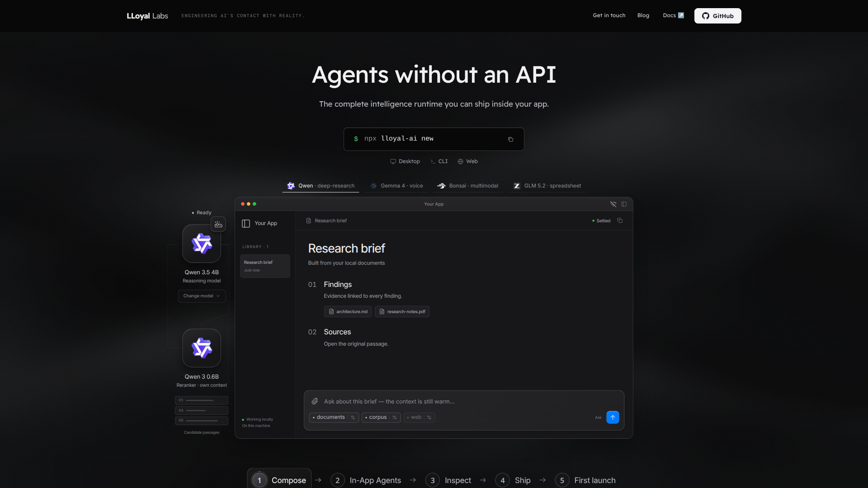
Task: Open the architecture.md file chip
Action: (x=348, y=312)
